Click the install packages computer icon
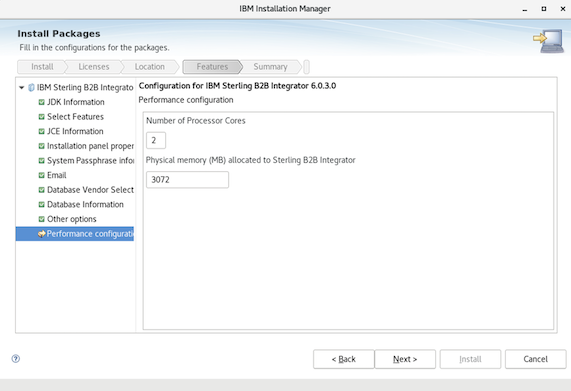This screenshot has width=571, height=391. (549, 41)
